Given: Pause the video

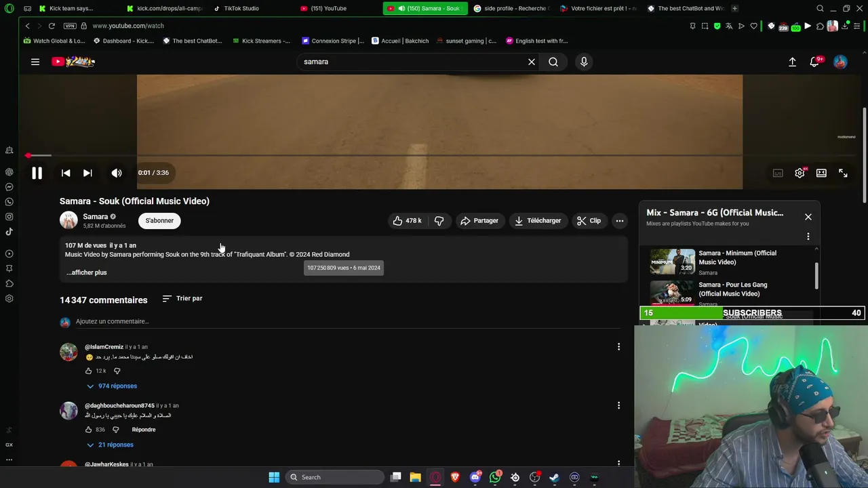Looking at the screenshot, I should (37, 173).
